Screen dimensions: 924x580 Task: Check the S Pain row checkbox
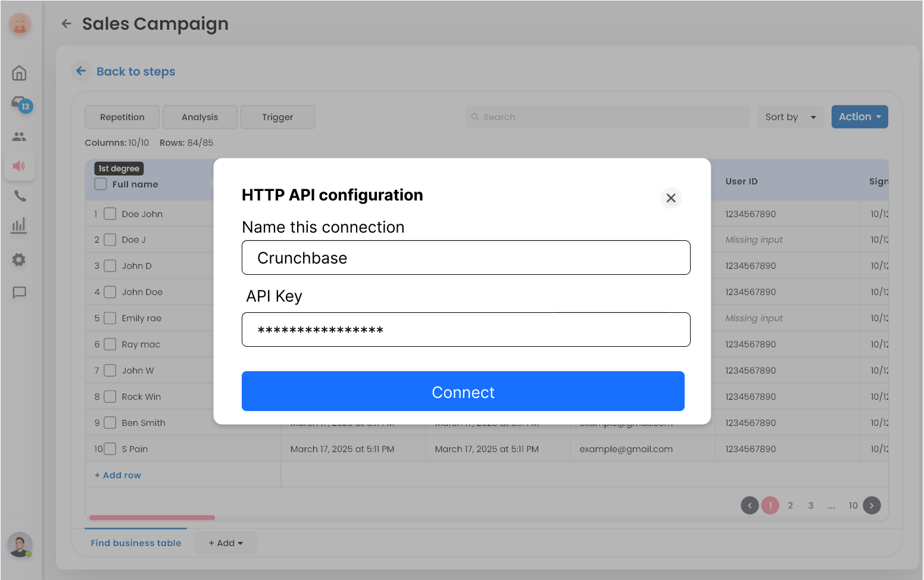coord(110,449)
